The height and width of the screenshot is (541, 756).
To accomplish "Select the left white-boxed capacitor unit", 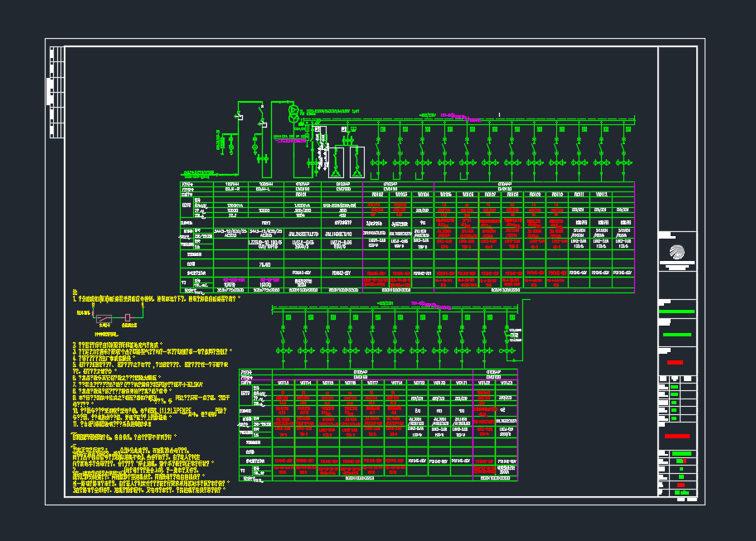I will coord(336,163).
